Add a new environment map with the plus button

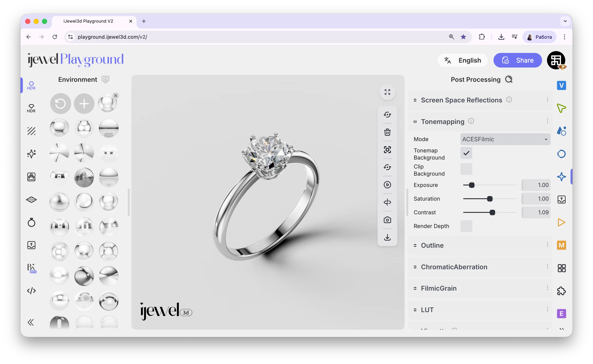click(84, 104)
